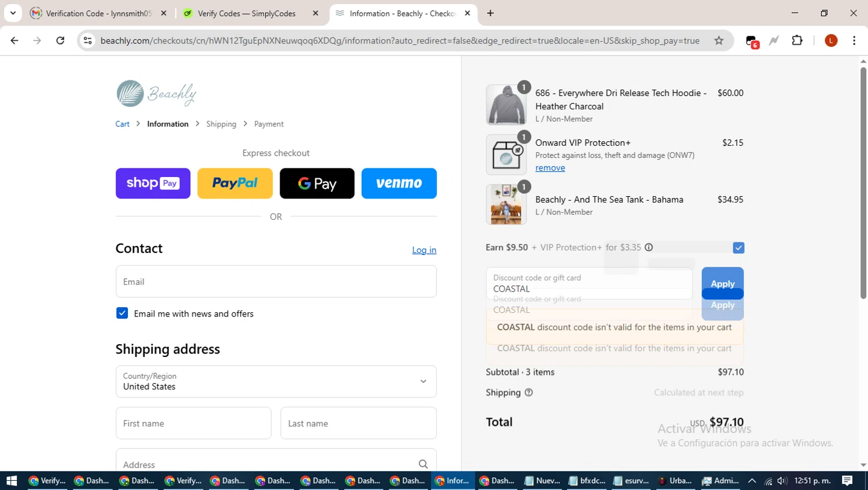This screenshot has height=490, width=868.
Task: Uncheck Email me with news and offers
Action: (x=122, y=313)
